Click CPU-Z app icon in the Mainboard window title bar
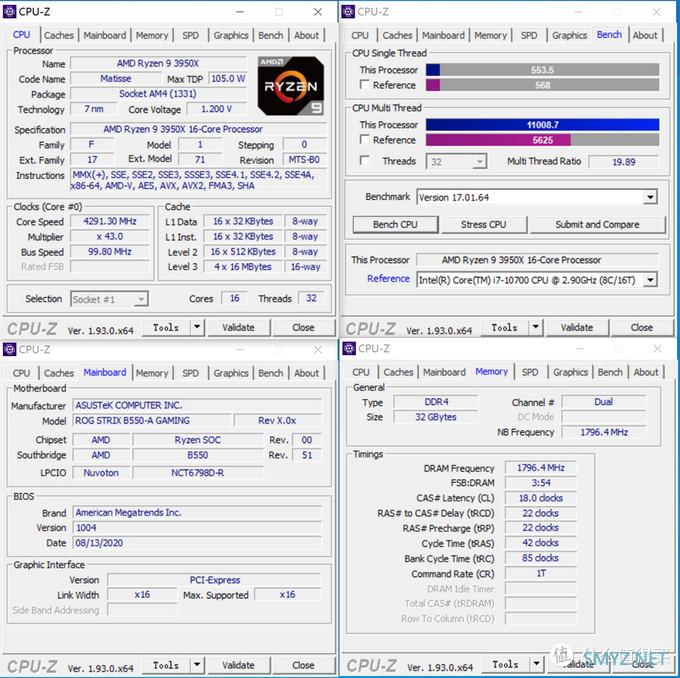 coord(9,349)
